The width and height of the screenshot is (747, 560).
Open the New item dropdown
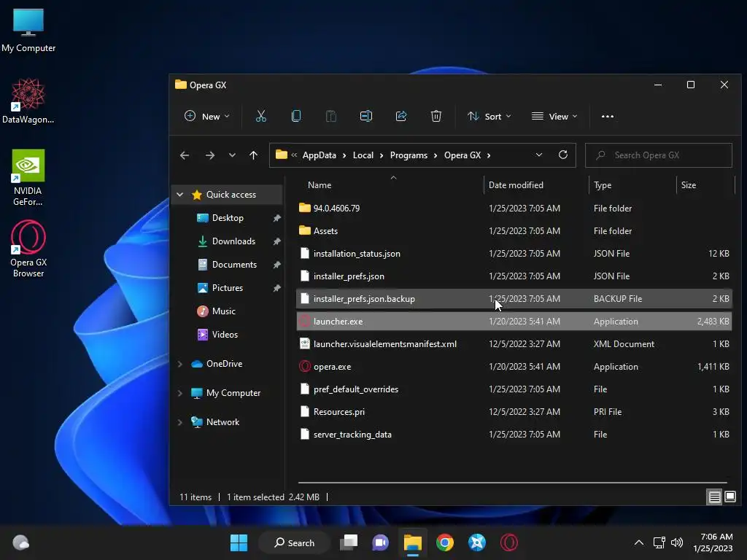(206, 116)
